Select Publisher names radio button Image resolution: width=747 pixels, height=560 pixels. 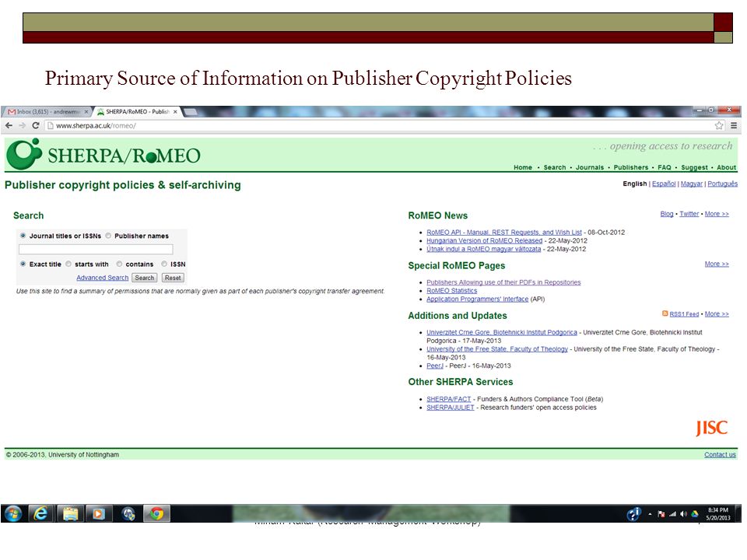108,235
